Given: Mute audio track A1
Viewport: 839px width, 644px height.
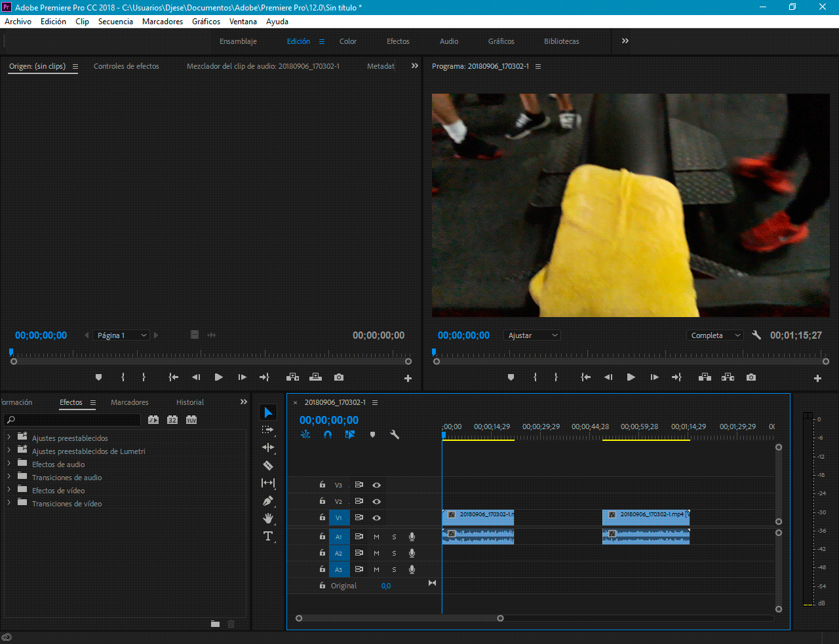Looking at the screenshot, I should pos(376,537).
